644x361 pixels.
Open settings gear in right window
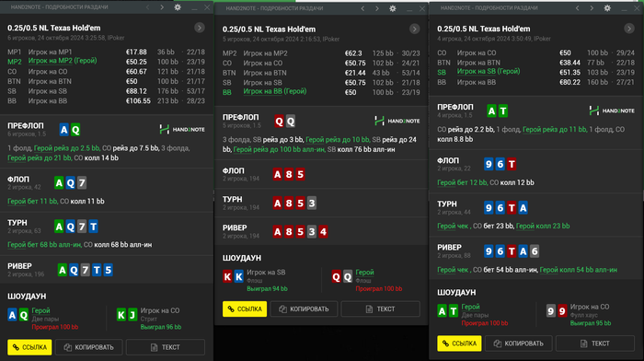pos(607,7)
